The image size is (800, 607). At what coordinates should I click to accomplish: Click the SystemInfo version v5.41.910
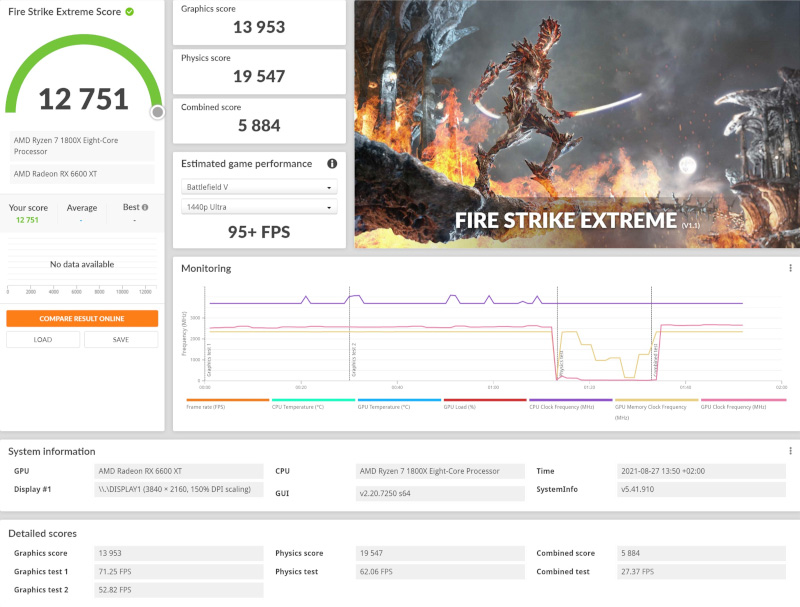click(x=701, y=489)
